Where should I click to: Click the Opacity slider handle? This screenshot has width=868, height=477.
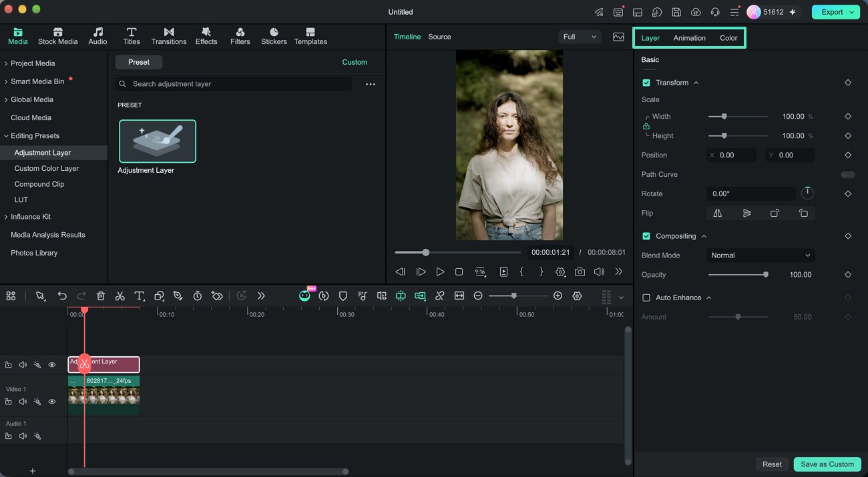(x=766, y=275)
